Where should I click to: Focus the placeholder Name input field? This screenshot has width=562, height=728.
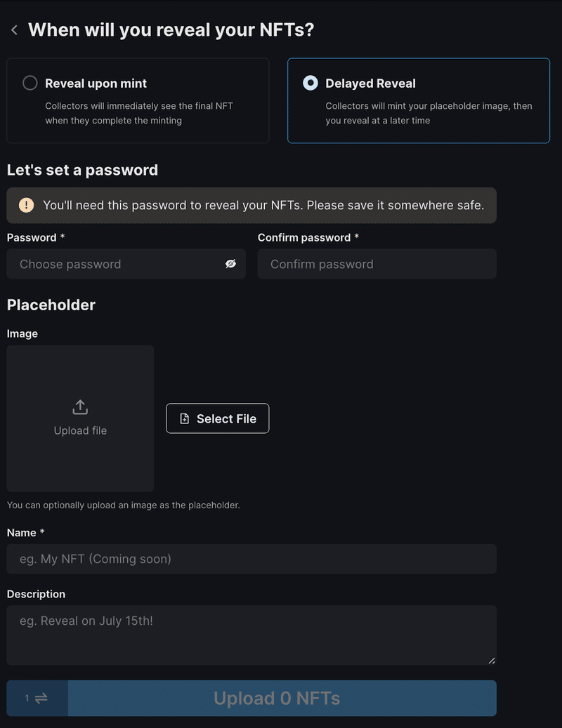[251, 559]
